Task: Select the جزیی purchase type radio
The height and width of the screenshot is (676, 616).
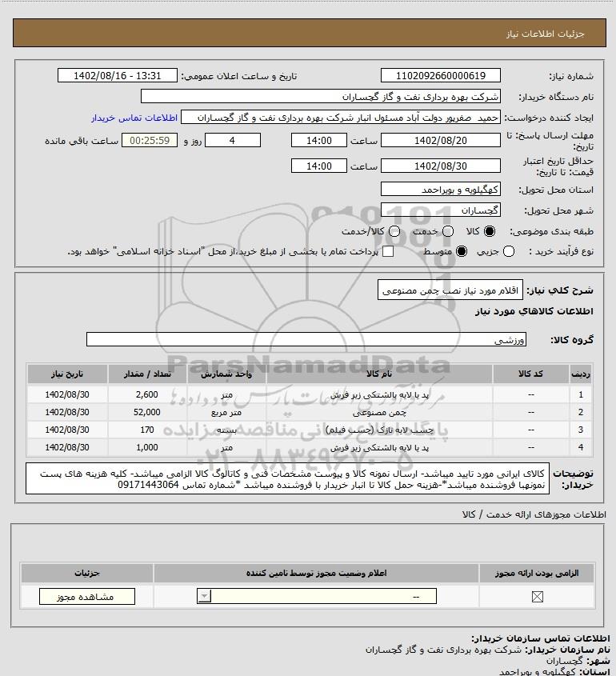Action: [509, 251]
